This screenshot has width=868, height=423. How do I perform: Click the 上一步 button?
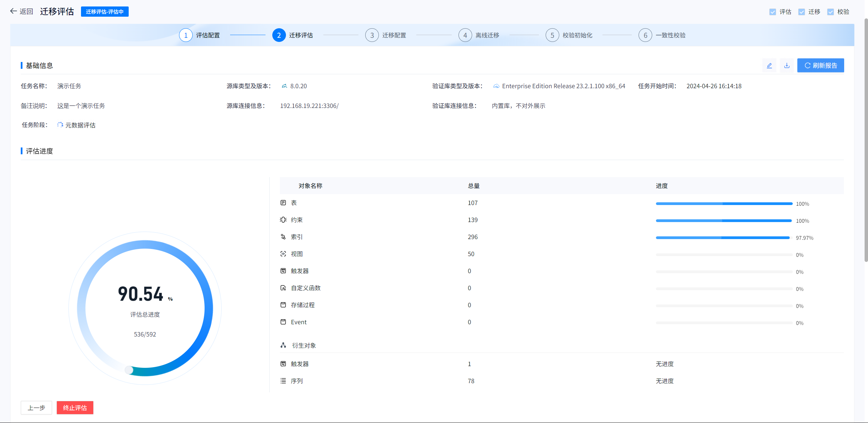point(36,408)
